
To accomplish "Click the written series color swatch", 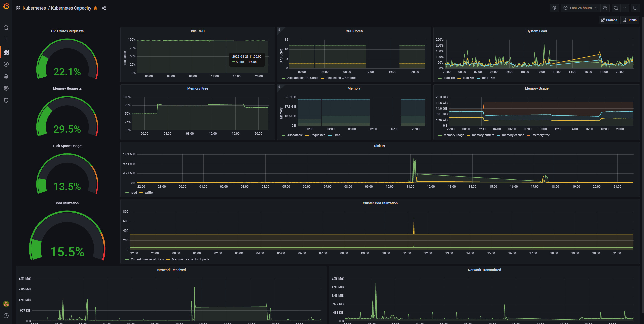I will tap(141, 193).
